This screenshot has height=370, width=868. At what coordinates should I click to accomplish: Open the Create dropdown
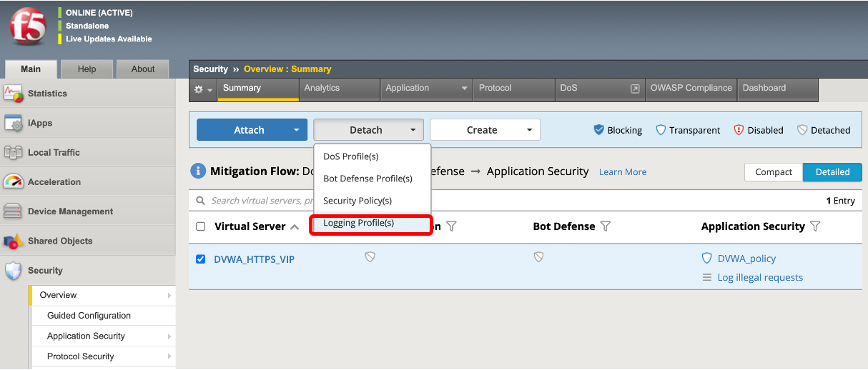pyautogui.click(x=485, y=130)
